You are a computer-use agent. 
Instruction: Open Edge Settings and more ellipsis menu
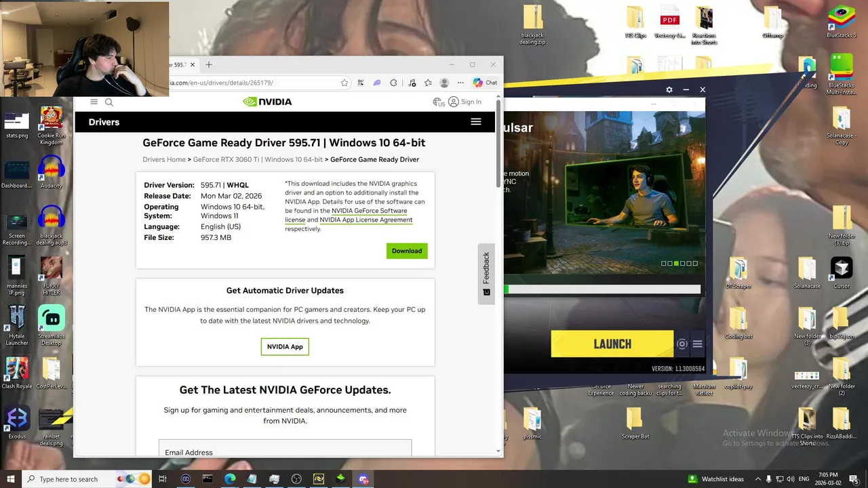(x=460, y=83)
